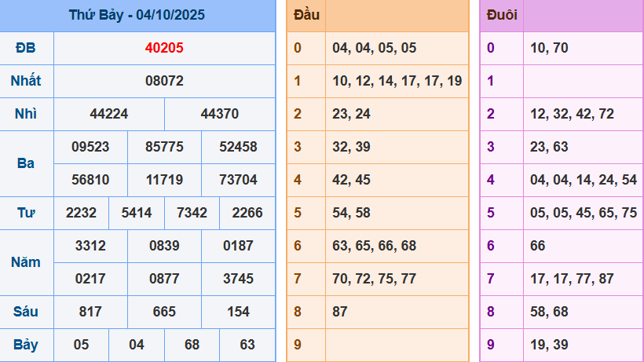This screenshot has height=362, width=644.
Task: Click the Đuôi column header
Action: point(502,15)
